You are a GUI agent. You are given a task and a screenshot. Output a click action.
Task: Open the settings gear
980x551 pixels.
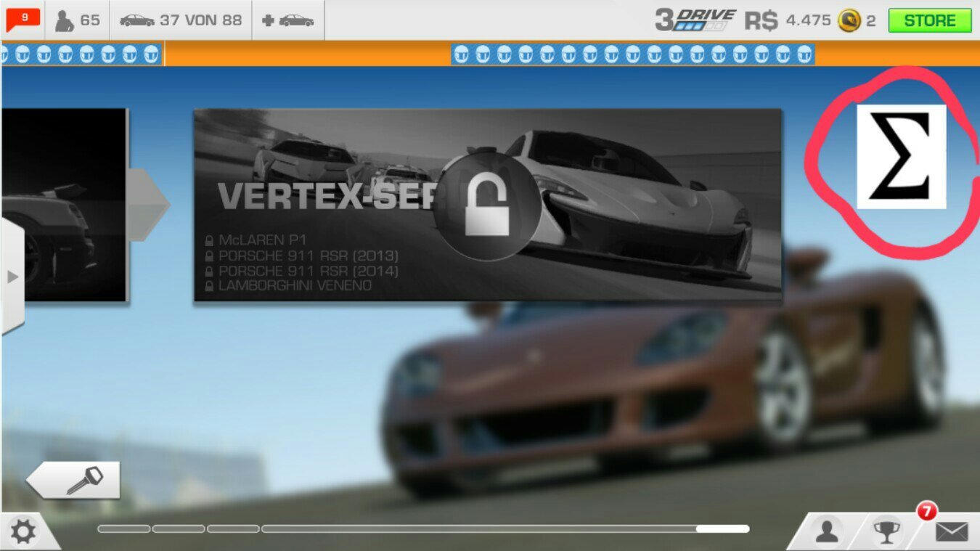click(22, 533)
